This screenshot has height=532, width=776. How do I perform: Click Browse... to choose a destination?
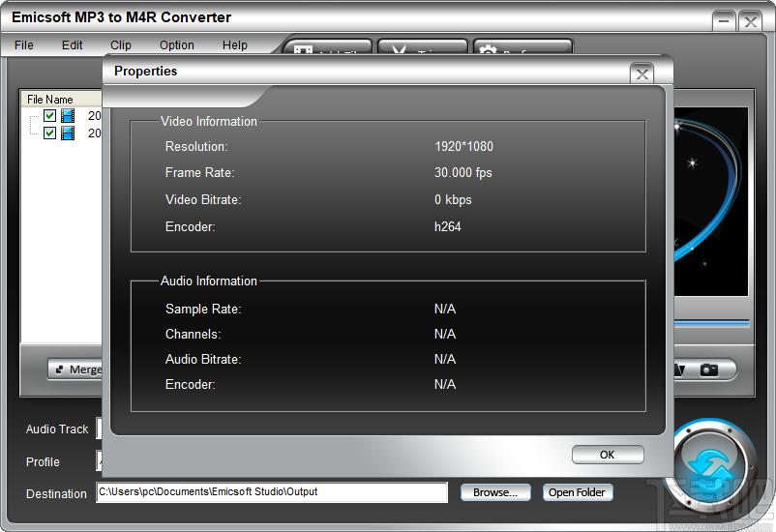click(495, 492)
